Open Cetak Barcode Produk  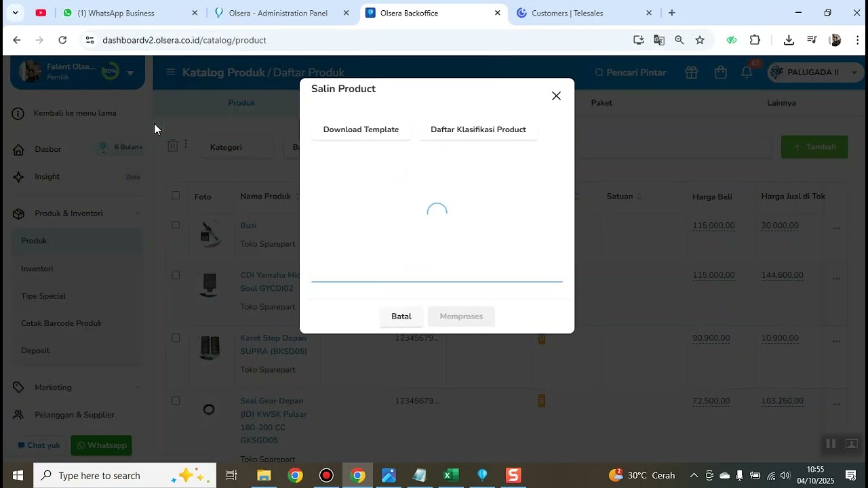point(61,323)
